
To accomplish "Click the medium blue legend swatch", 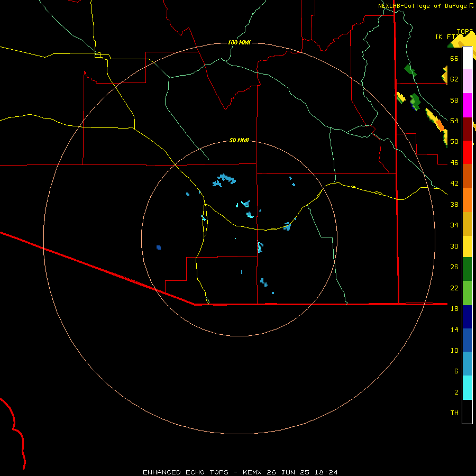I will pyautogui.click(x=467, y=340).
